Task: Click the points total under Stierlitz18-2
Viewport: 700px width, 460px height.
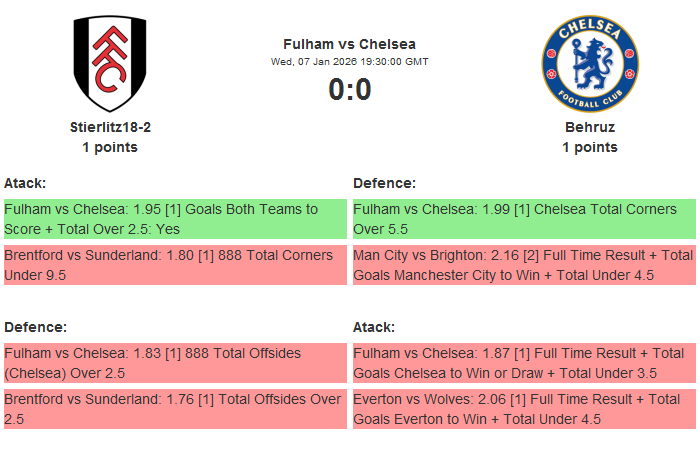Action: pyautogui.click(x=110, y=147)
